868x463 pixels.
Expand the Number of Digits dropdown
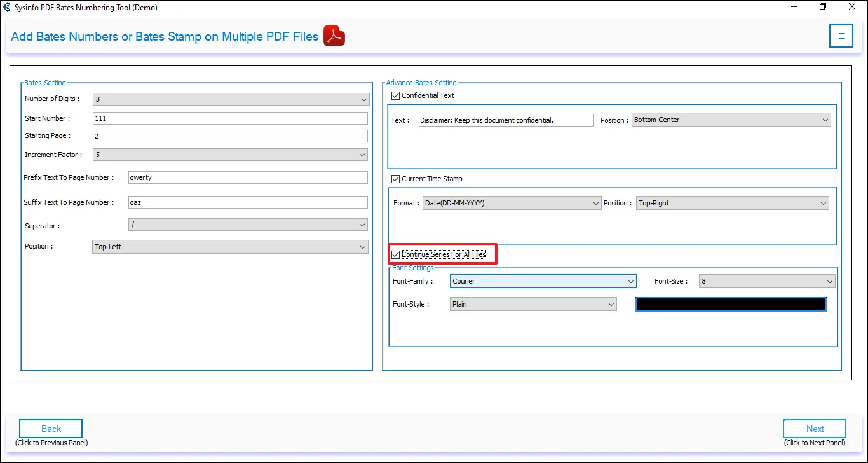click(x=231, y=99)
